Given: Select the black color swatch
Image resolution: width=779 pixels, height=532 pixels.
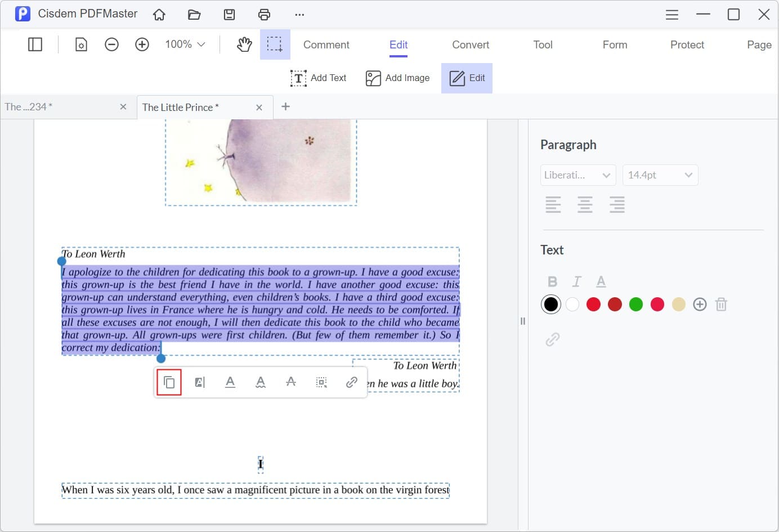Looking at the screenshot, I should (x=551, y=305).
